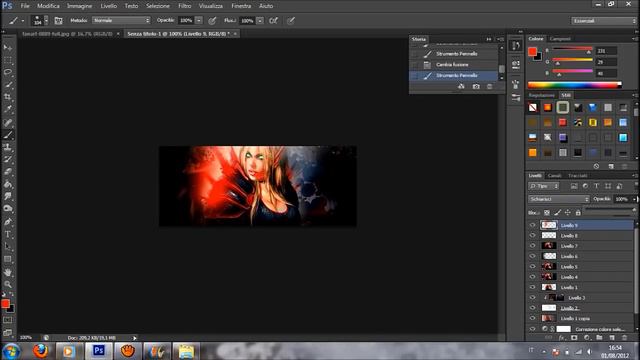Toggle visibility of Livello 6
640x360 pixels.
coord(532,256)
